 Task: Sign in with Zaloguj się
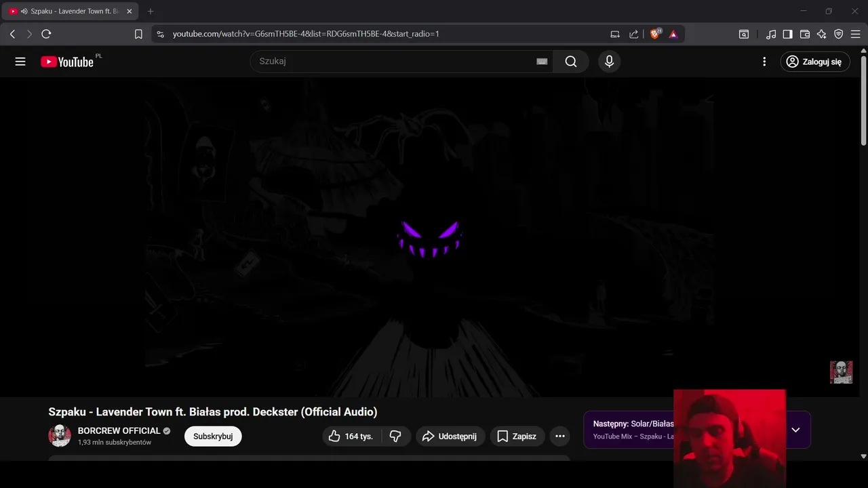pos(814,62)
